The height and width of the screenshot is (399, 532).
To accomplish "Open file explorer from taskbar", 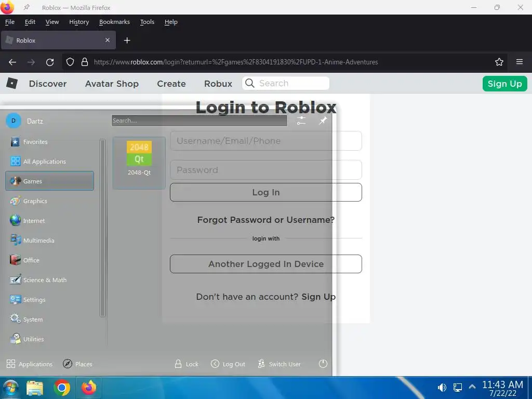I will coord(35,388).
